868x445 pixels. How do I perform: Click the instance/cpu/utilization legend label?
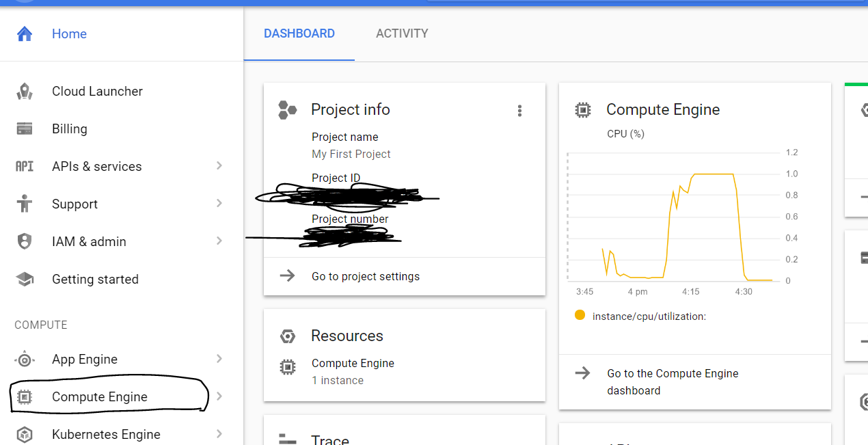pos(649,316)
